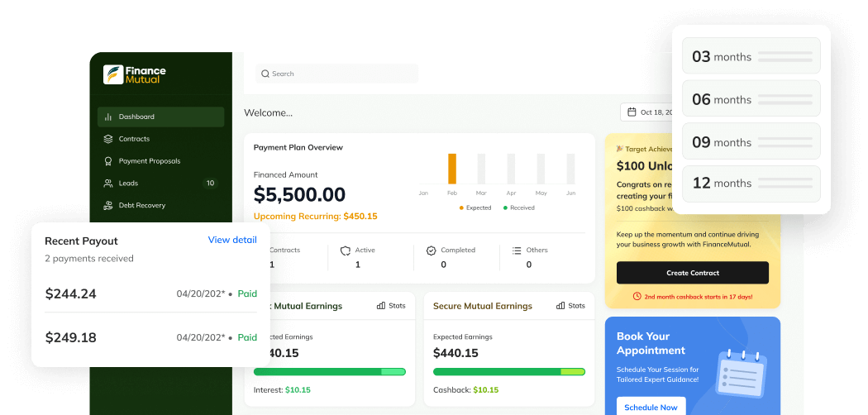Viewport: 868px width, 415px height.
Task: Click the Leads people icon in sidebar
Action: pyautogui.click(x=108, y=184)
